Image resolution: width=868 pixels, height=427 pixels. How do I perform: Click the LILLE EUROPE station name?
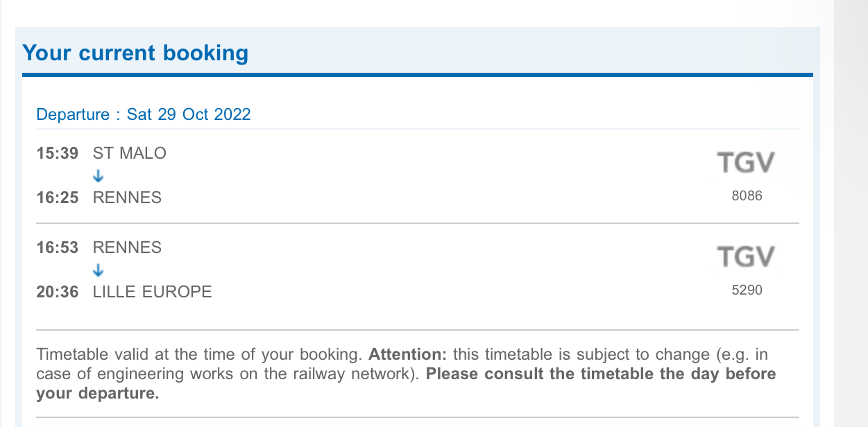153,292
